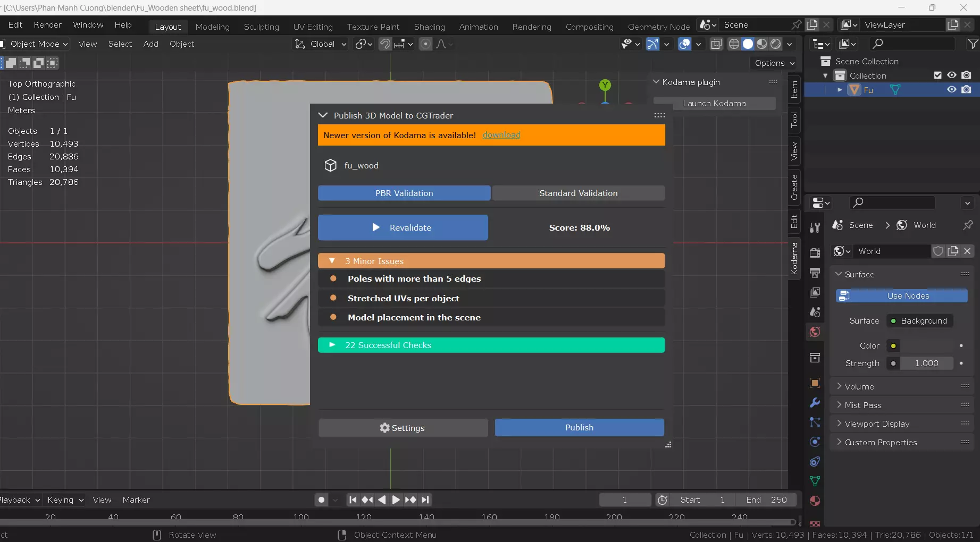This screenshot has height=542, width=980.
Task: Switch viewport shading to Rendered
Action: pyautogui.click(x=776, y=44)
